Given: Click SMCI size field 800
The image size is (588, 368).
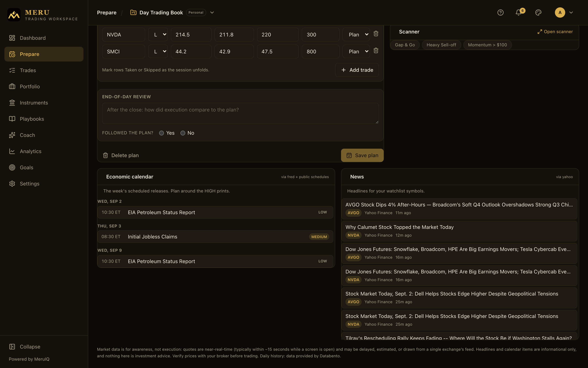Looking at the screenshot, I should point(320,51).
